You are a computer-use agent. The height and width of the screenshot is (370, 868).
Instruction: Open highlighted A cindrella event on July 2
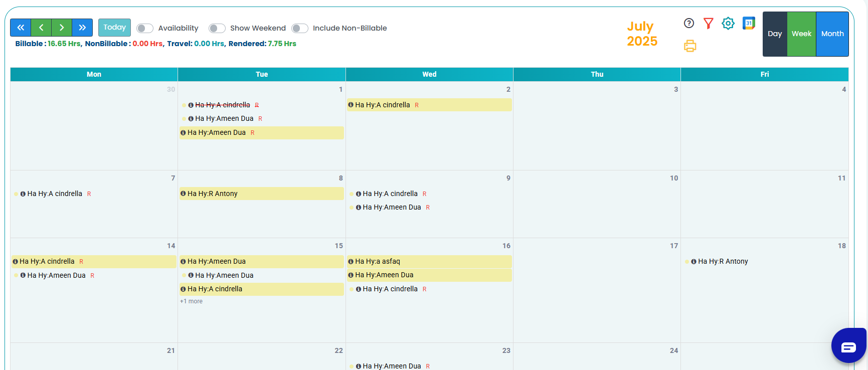coord(429,105)
